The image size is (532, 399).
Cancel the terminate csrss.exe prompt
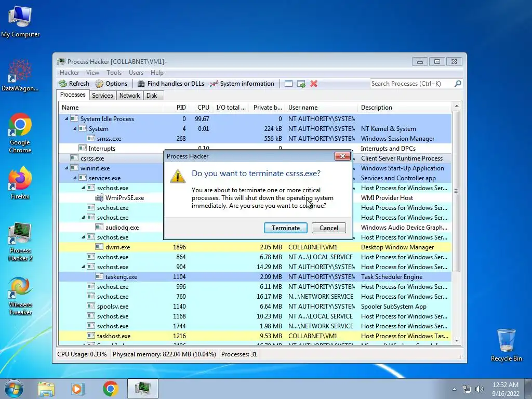(x=328, y=228)
